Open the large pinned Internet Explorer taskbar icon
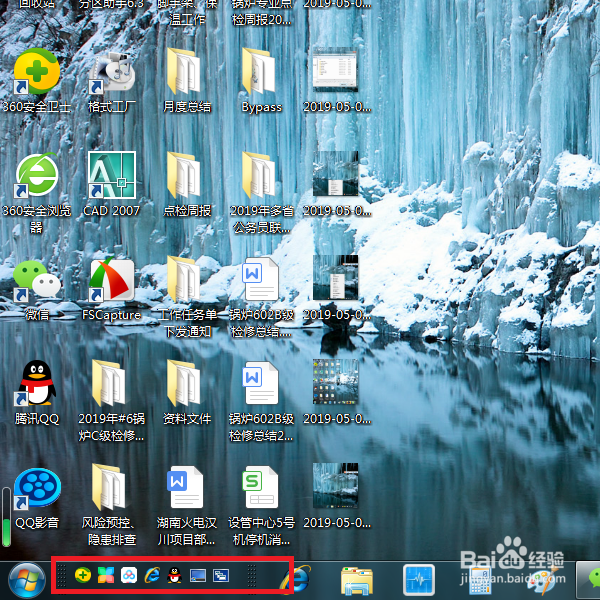 [295, 582]
